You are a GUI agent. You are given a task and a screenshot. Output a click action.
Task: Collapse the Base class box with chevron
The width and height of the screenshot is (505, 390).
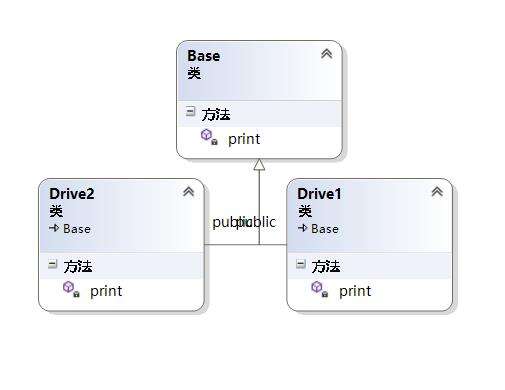[326, 54]
